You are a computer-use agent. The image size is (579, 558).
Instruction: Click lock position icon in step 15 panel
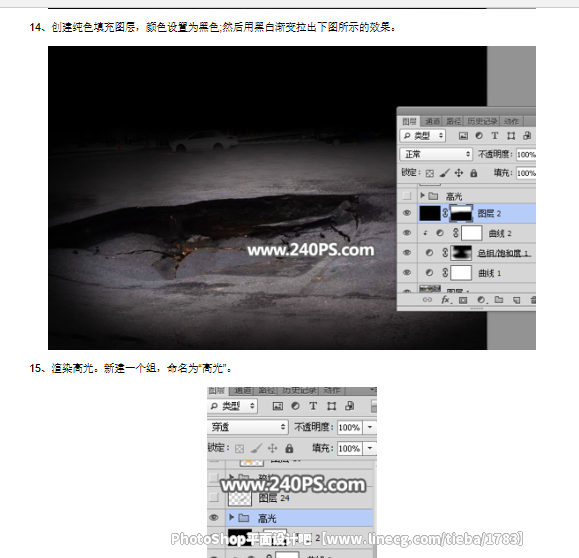[x=273, y=448]
